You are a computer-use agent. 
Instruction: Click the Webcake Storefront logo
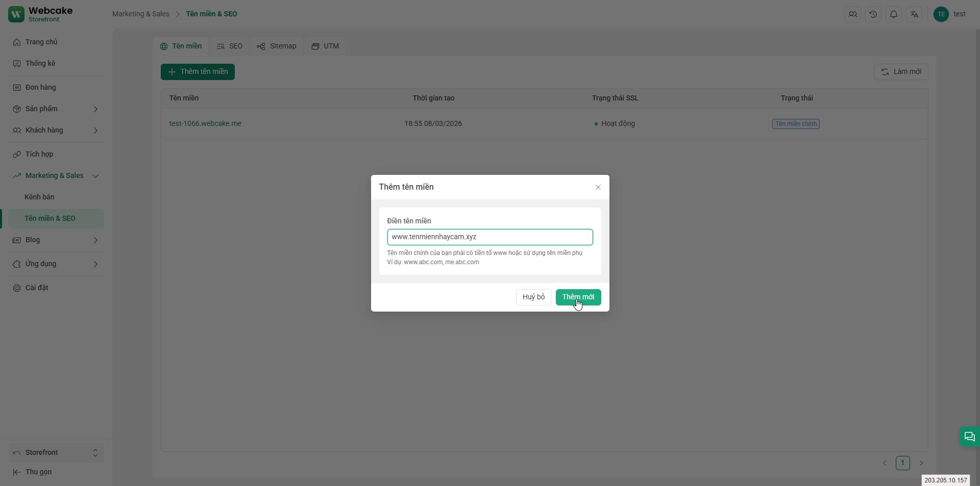[x=41, y=14]
